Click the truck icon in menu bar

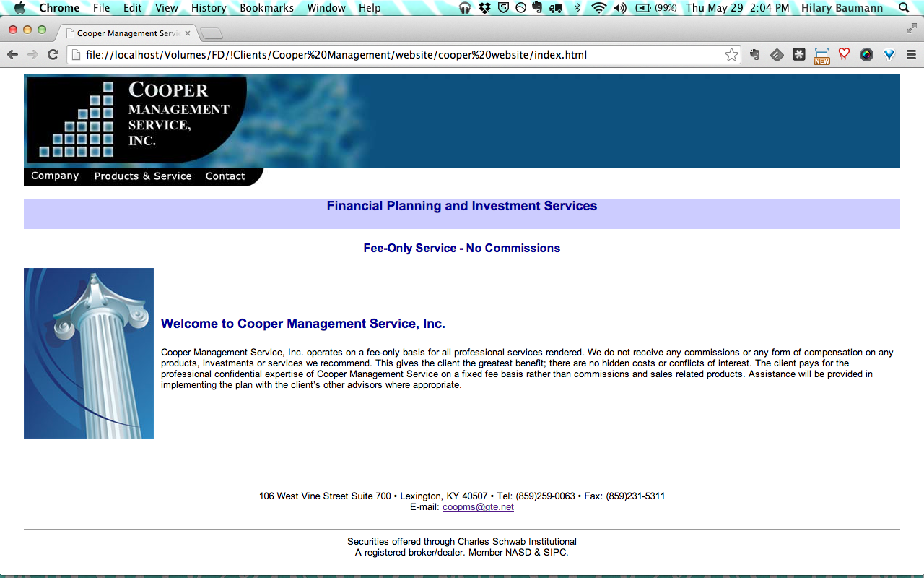pos(556,8)
